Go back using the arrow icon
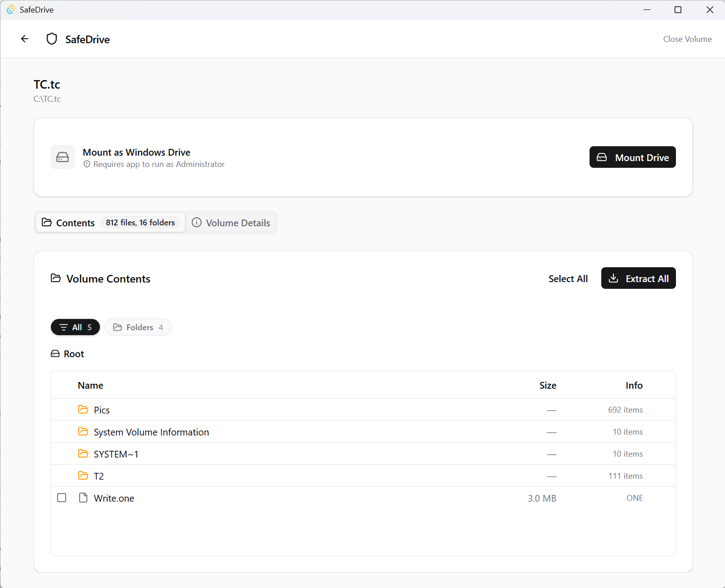The height and width of the screenshot is (588, 725). click(x=25, y=39)
